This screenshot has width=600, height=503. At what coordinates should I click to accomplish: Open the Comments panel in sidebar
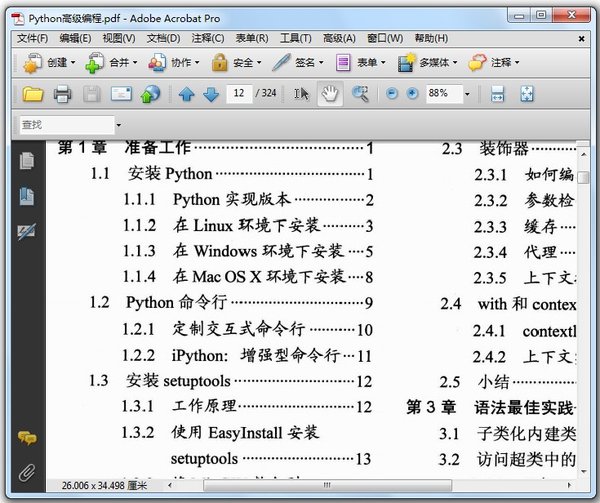tap(27, 438)
